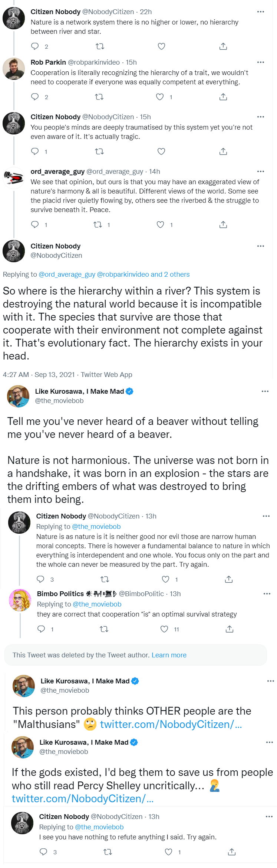Share Citizen Nobody's 'Try again' balance reply
The width and height of the screenshot is (277, 868).
[x=229, y=579]
